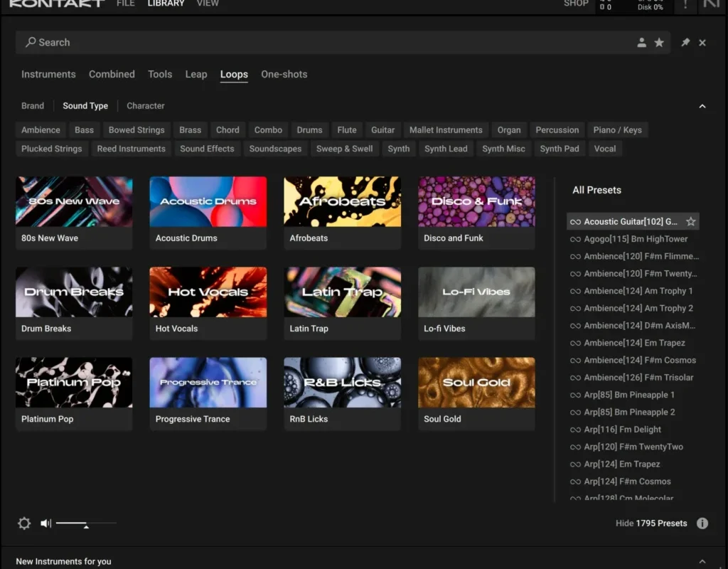The width and height of the screenshot is (728, 569).
Task: Click loop icon next to Agogo[115] Bm HighTower
Action: click(x=575, y=239)
